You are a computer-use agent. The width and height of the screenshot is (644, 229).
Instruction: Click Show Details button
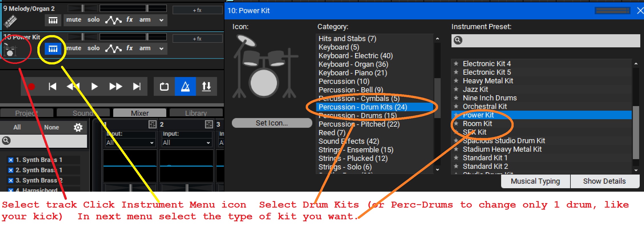tap(604, 181)
